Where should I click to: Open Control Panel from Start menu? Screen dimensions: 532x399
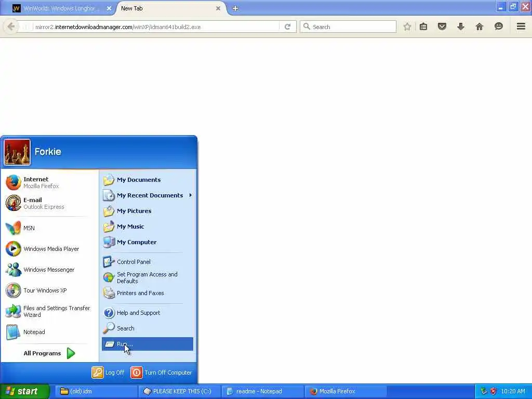click(x=147, y=262)
